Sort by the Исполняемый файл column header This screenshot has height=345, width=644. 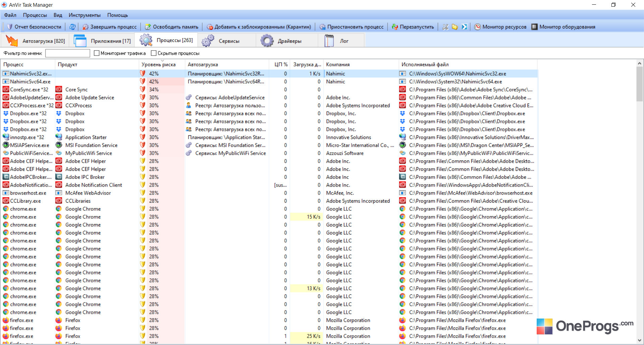click(468, 64)
